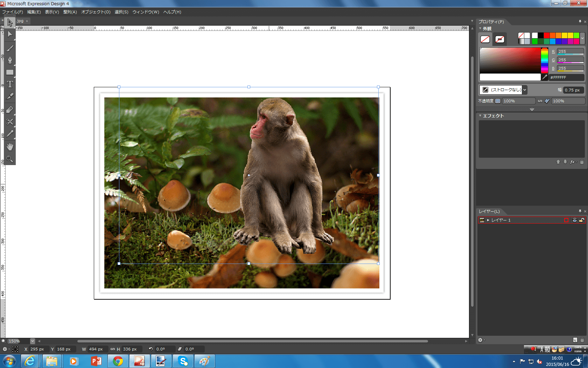
Task: Toggle the lock on レイヤー 1
Action: [581, 220]
